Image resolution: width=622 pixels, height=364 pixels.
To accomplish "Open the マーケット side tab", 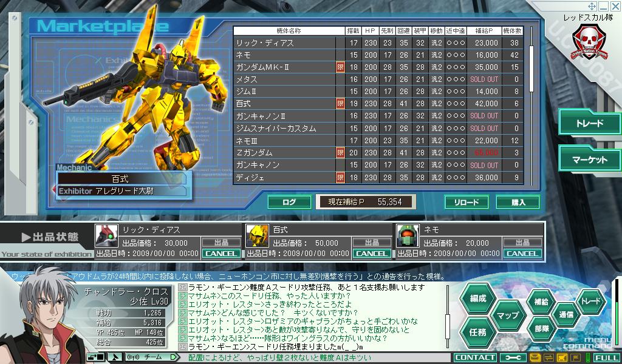I will pyautogui.click(x=589, y=160).
